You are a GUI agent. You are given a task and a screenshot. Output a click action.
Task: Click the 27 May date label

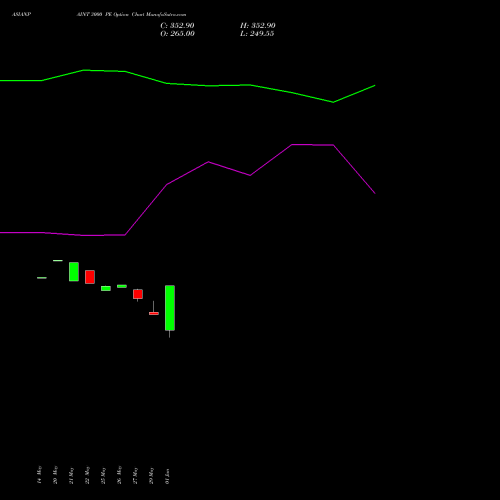click(135, 476)
